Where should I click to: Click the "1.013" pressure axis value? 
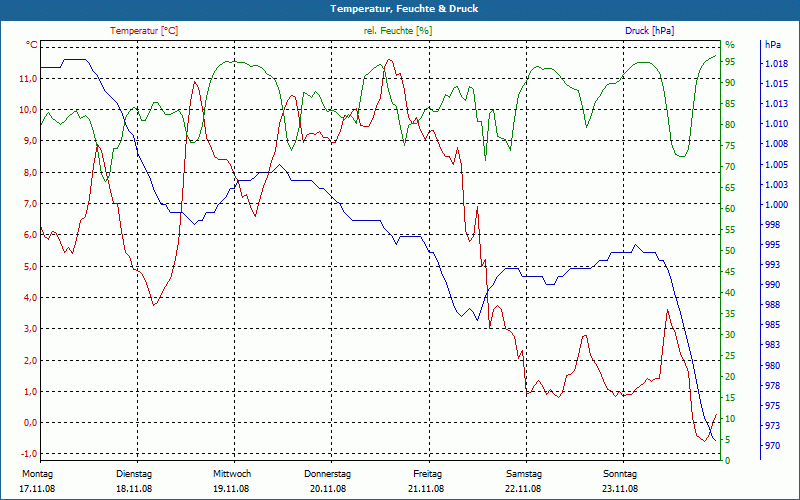click(776, 104)
